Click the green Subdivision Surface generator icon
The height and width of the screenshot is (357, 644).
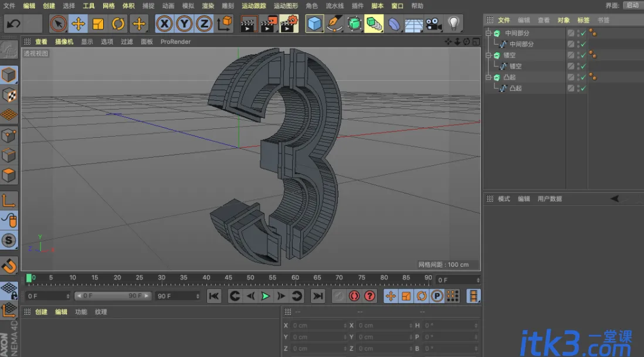pyautogui.click(x=354, y=24)
